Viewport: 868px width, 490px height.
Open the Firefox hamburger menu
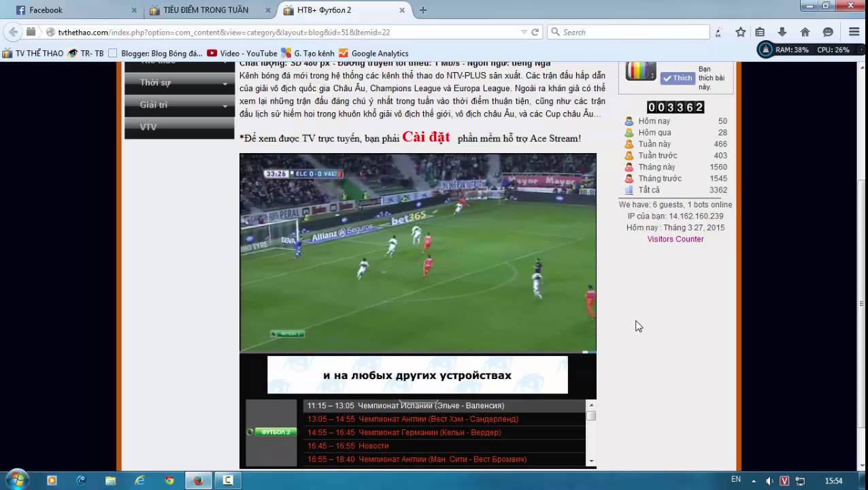click(854, 32)
